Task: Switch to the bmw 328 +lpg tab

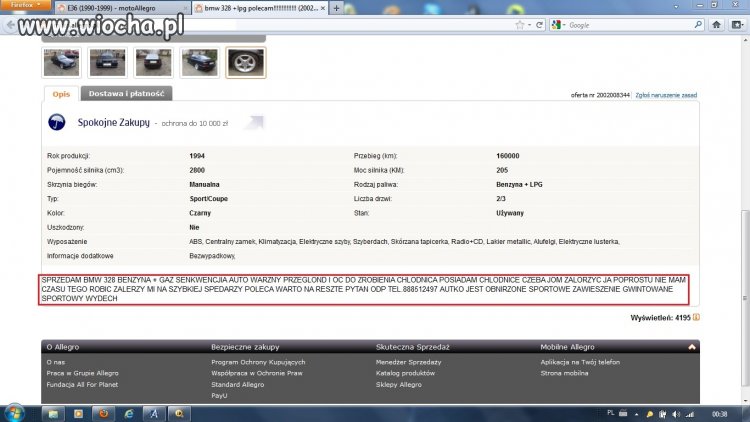Action: [261, 8]
